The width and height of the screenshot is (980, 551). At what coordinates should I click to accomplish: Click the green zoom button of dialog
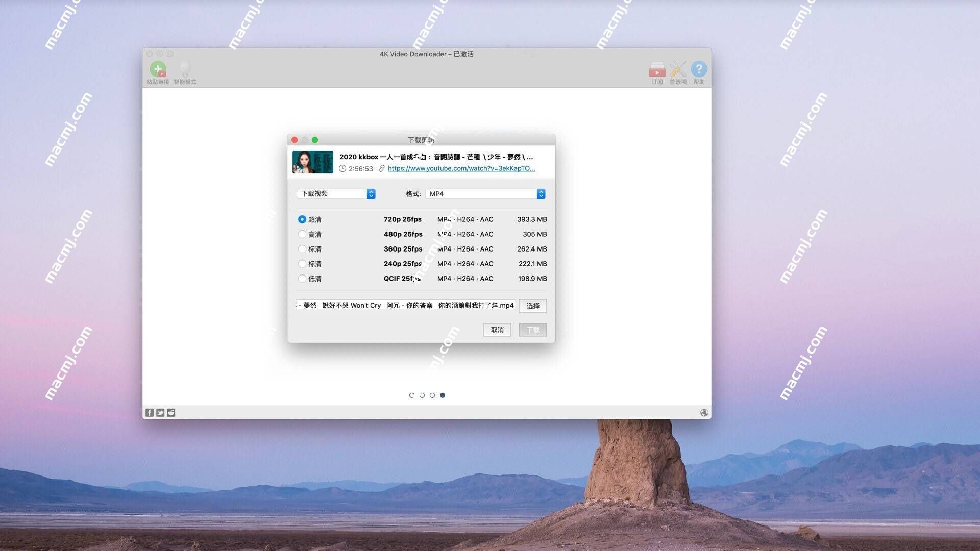click(315, 140)
